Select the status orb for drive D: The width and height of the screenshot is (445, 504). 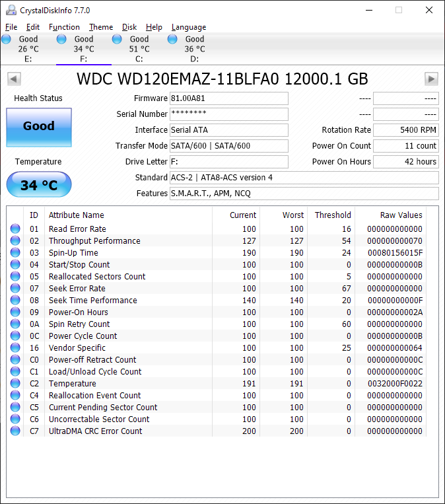(172, 40)
